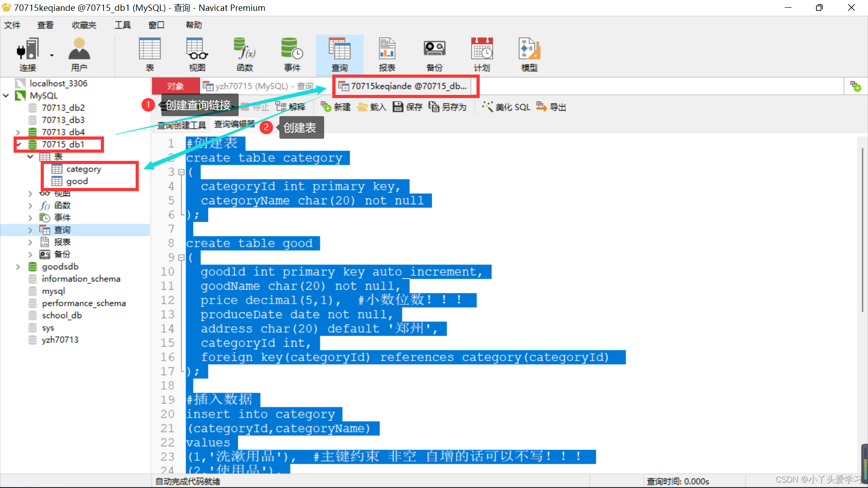The image size is (868, 488).
Task: Open the Report (报表) toolbar icon
Action: [387, 55]
